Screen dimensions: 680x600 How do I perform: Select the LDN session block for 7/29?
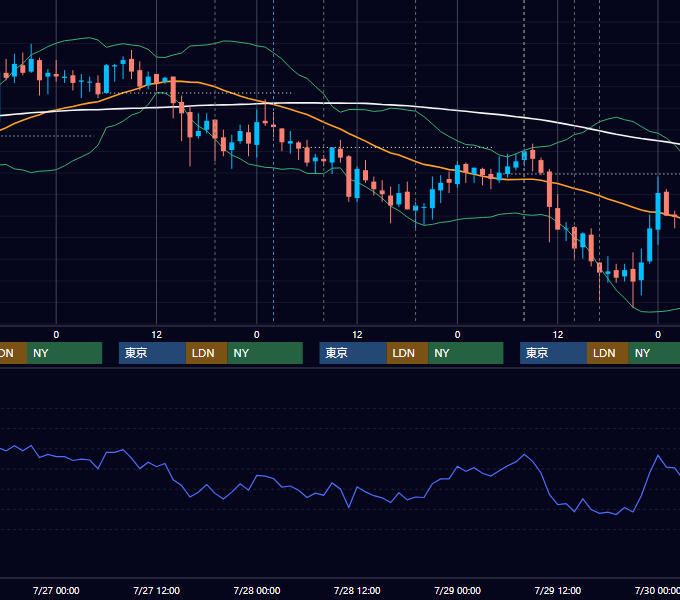[x=608, y=353]
